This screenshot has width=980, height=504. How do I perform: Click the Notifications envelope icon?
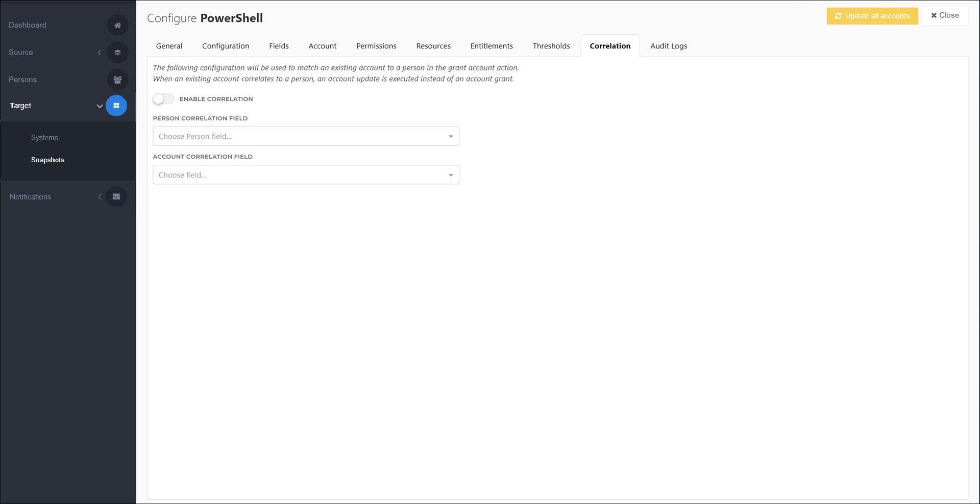[116, 196]
